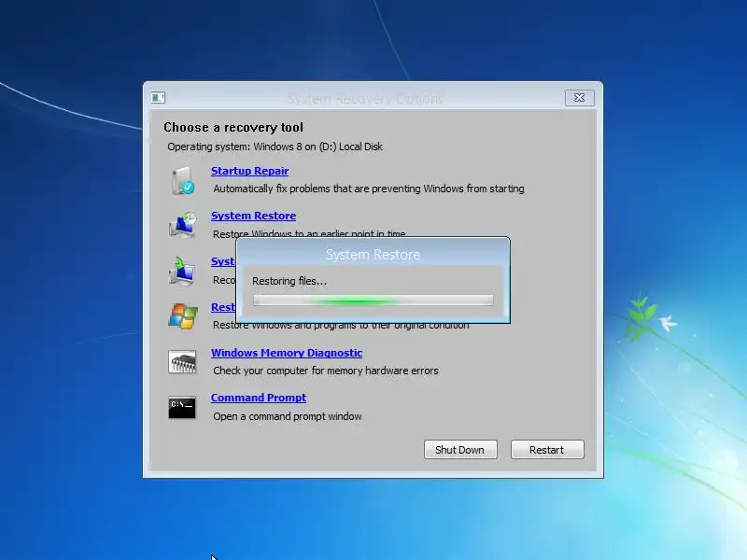Click 'Check your computer for memory hardware errors'
The height and width of the screenshot is (560, 747).
click(x=325, y=371)
